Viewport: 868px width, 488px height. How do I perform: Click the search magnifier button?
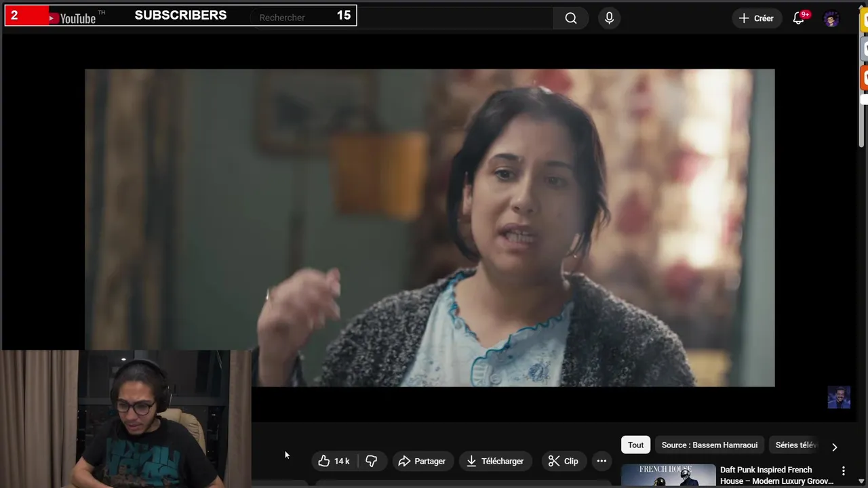(x=571, y=18)
